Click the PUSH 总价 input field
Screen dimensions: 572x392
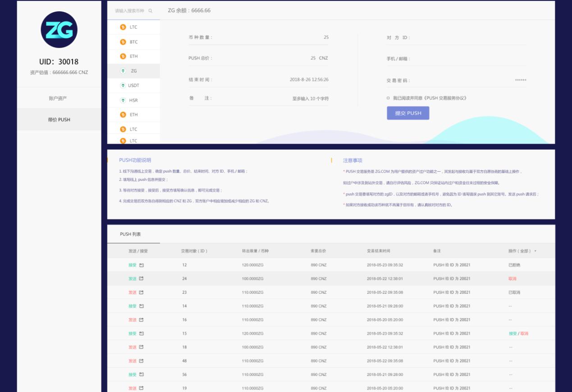click(258, 58)
